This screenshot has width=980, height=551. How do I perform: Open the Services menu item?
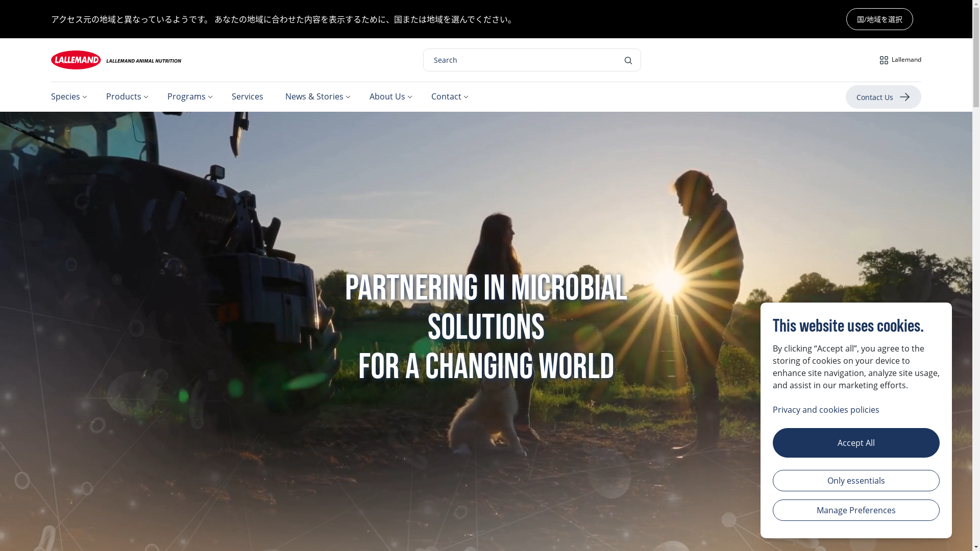(x=248, y=96)
